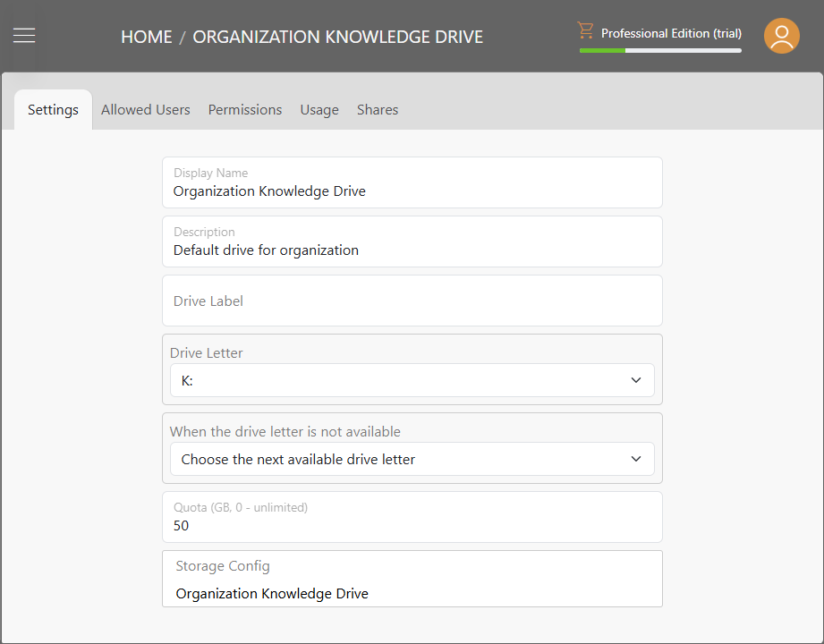Open the hamburger navigation menu
The height and width of the screenshot is (644, 824).
pyautogui.click(x=24, y=35)
